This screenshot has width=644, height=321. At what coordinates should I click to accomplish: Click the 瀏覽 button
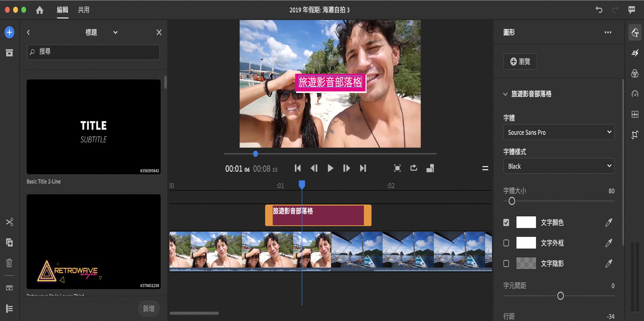pyautogui.click(x=520, y=61)
